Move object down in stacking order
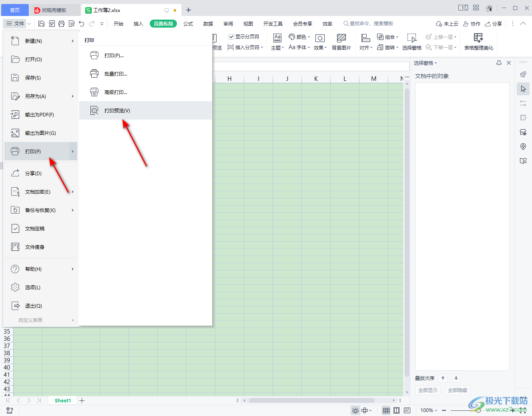This screenshot has width=532, height=416. click(x=456, y=378)
